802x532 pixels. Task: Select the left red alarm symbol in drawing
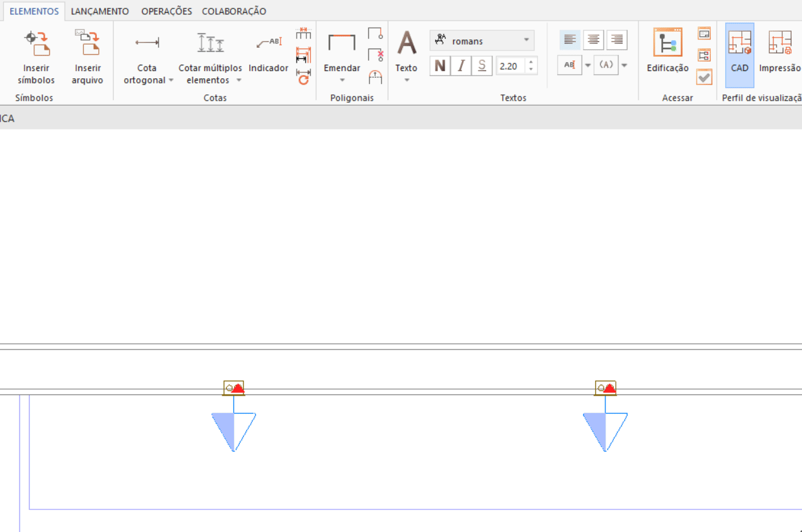click(234, 388)
